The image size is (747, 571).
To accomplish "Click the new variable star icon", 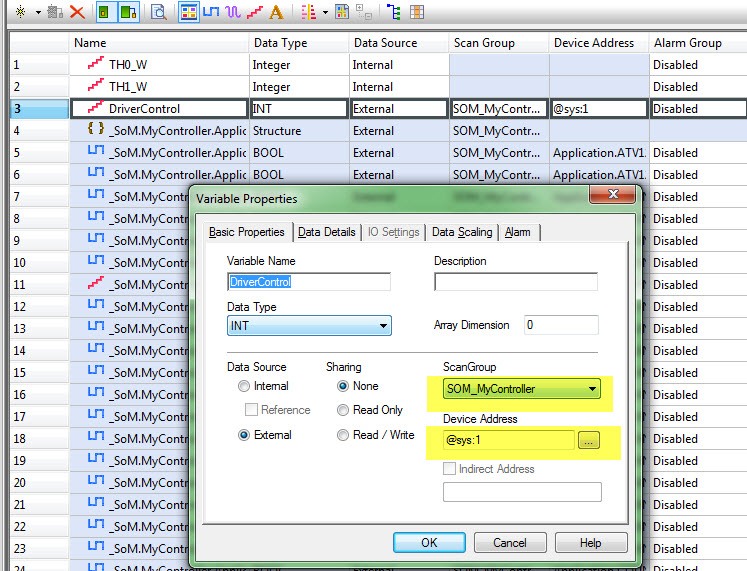I will click(20, 12).
